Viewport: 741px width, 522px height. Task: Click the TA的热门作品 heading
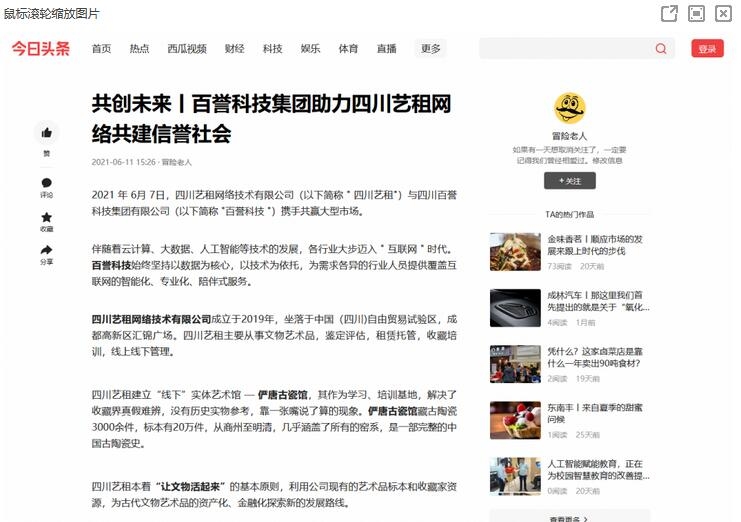coord(569,214)
